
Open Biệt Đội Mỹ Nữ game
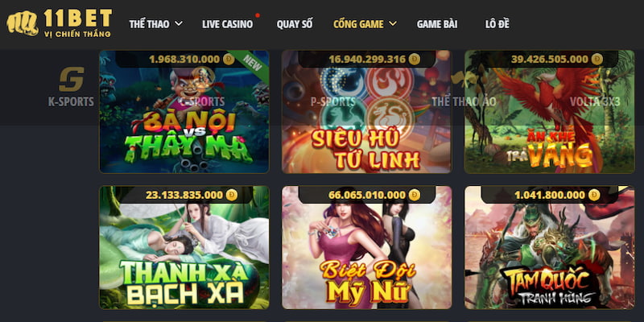(x=366, y=248)
